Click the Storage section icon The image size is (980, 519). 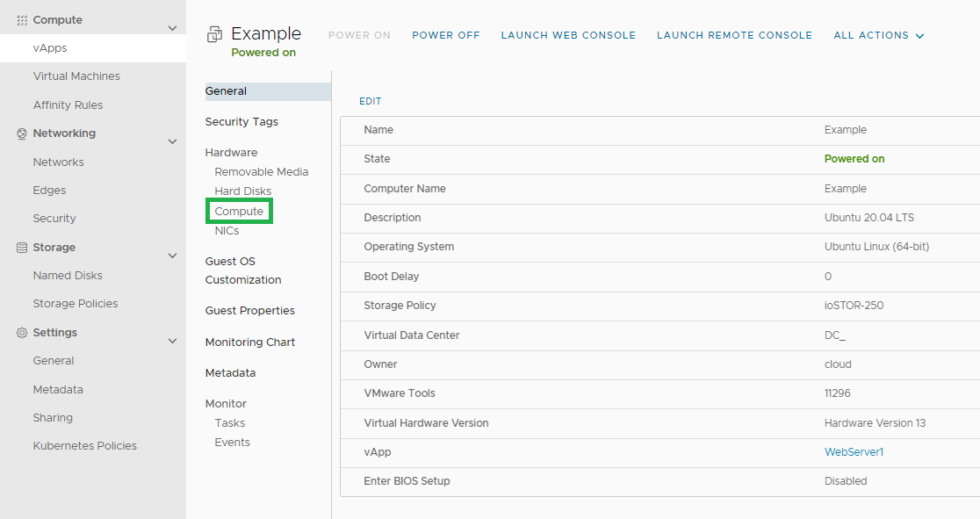(x=22, y=248)
